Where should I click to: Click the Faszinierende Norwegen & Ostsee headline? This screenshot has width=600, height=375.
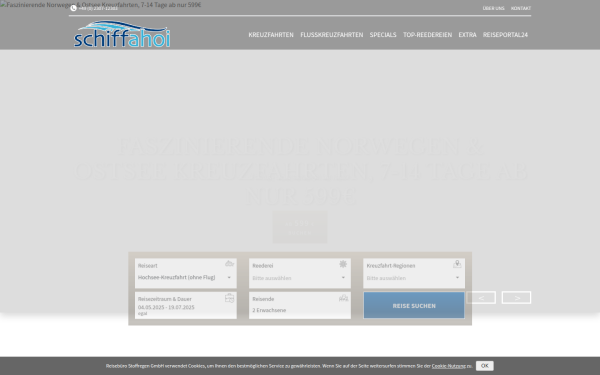click(301, 171)
